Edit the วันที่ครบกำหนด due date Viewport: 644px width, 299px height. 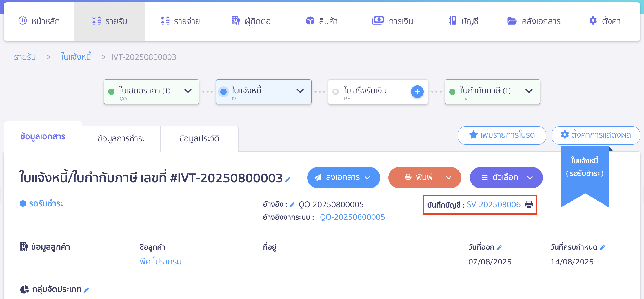point(602,248)
